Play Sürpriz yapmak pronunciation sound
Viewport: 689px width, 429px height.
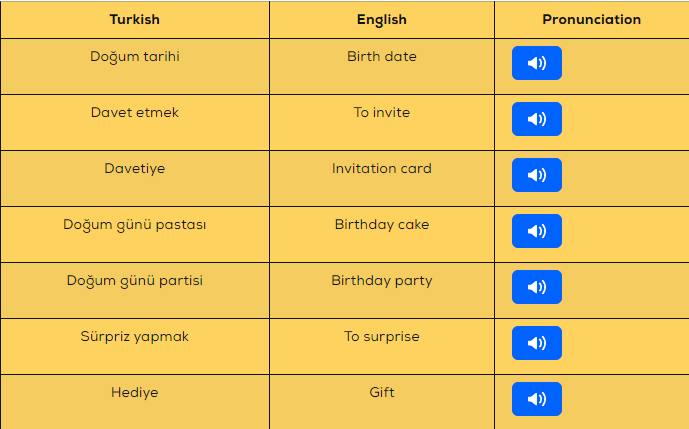(537, 343)
